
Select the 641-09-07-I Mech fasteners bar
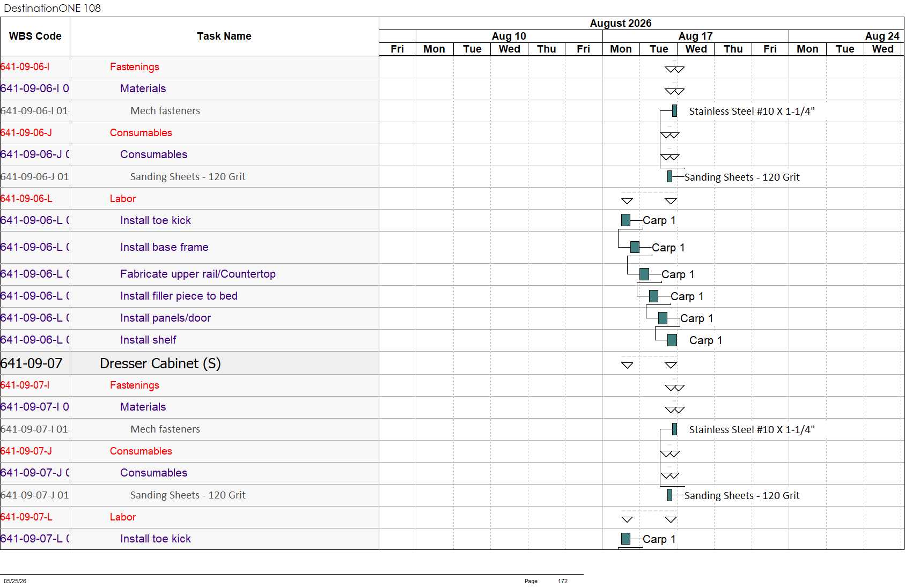point(674,429)
